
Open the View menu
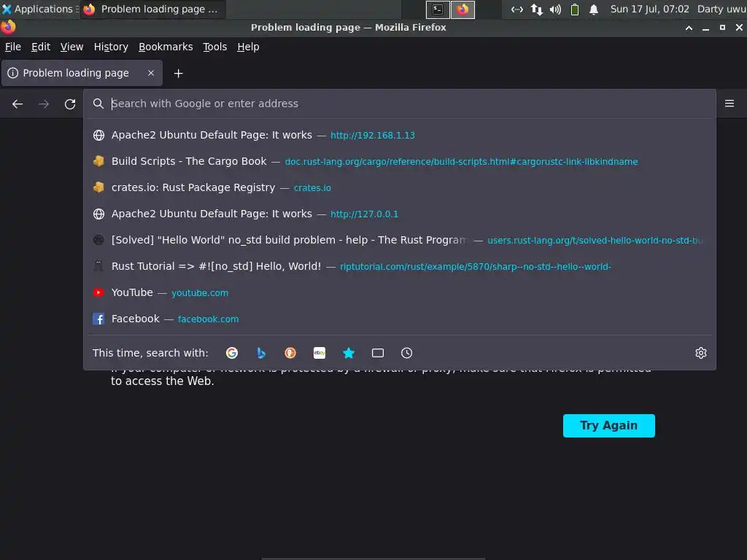pyautogui.click(x=72, y=47)
